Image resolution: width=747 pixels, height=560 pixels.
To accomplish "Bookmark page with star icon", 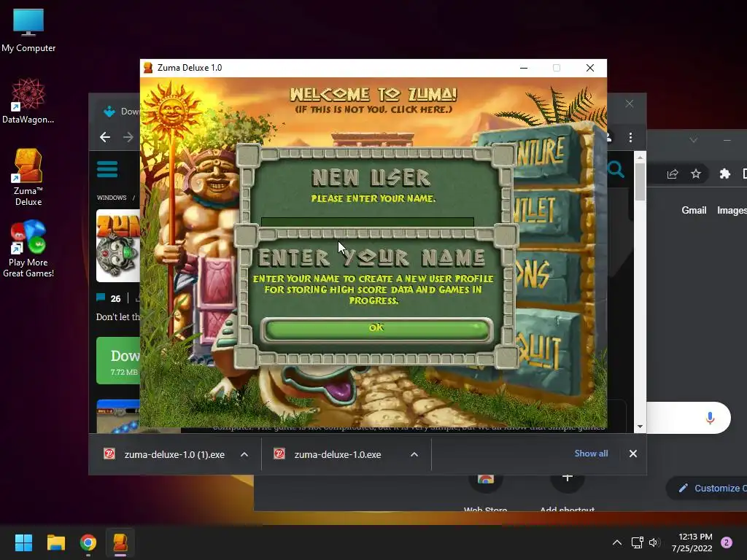I will pos(695,174).
